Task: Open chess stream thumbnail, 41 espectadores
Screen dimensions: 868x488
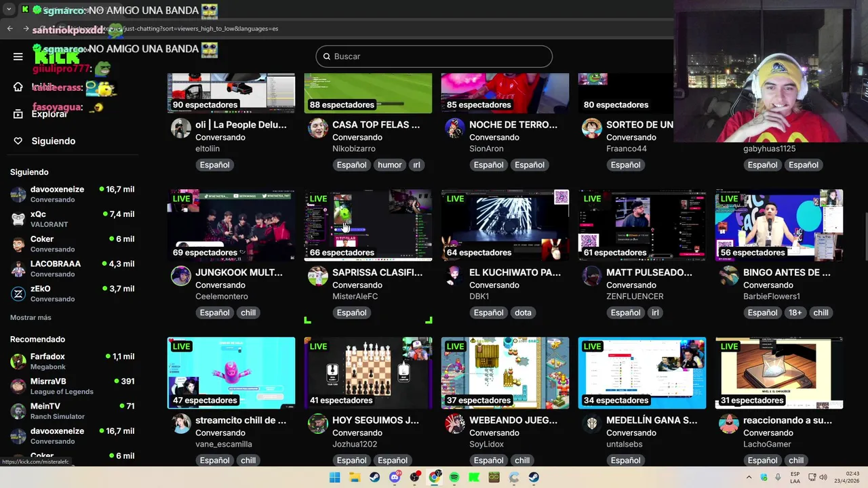Action: [368, 373]
